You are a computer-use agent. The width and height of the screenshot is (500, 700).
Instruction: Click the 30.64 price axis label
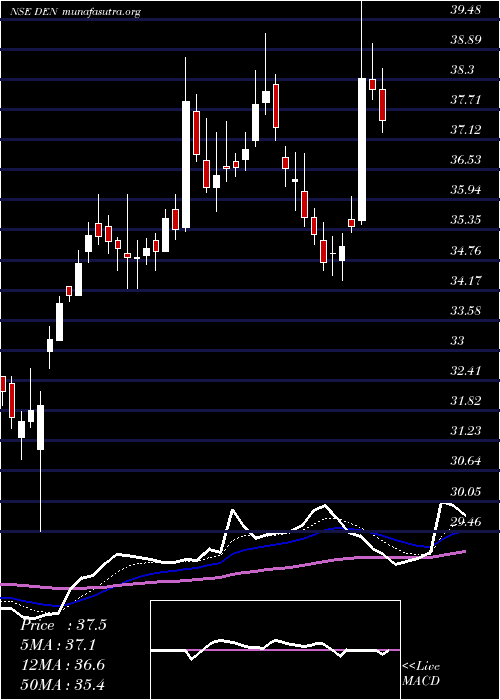(x=465, y=461)
